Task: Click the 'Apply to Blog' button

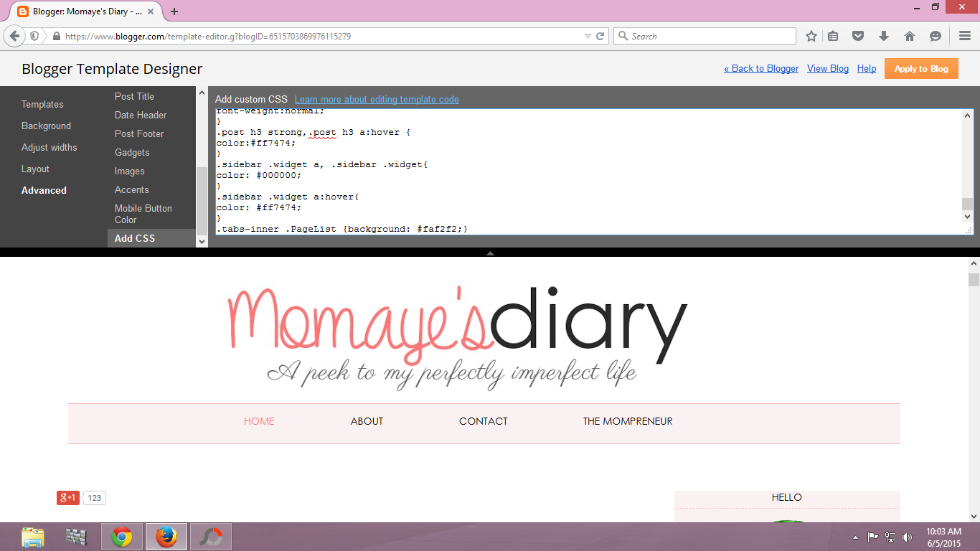Action: (x=921, y=68)
